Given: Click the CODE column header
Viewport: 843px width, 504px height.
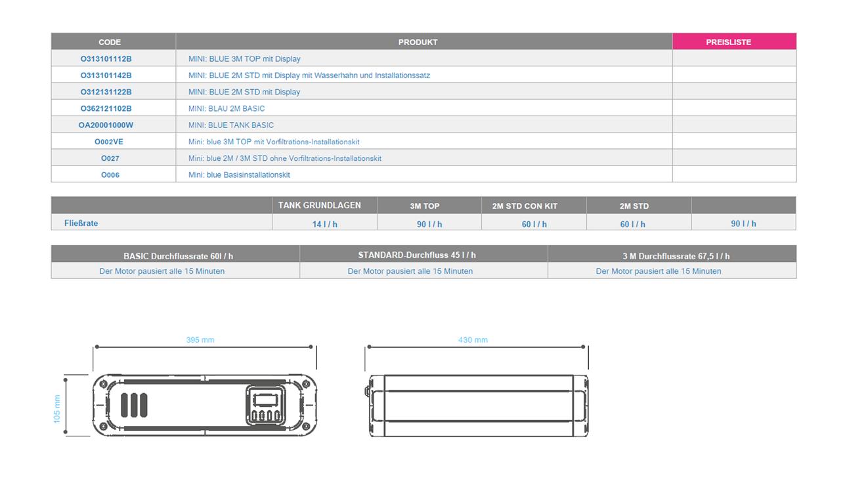Looking at the screenshot, I should click(110, 42).
